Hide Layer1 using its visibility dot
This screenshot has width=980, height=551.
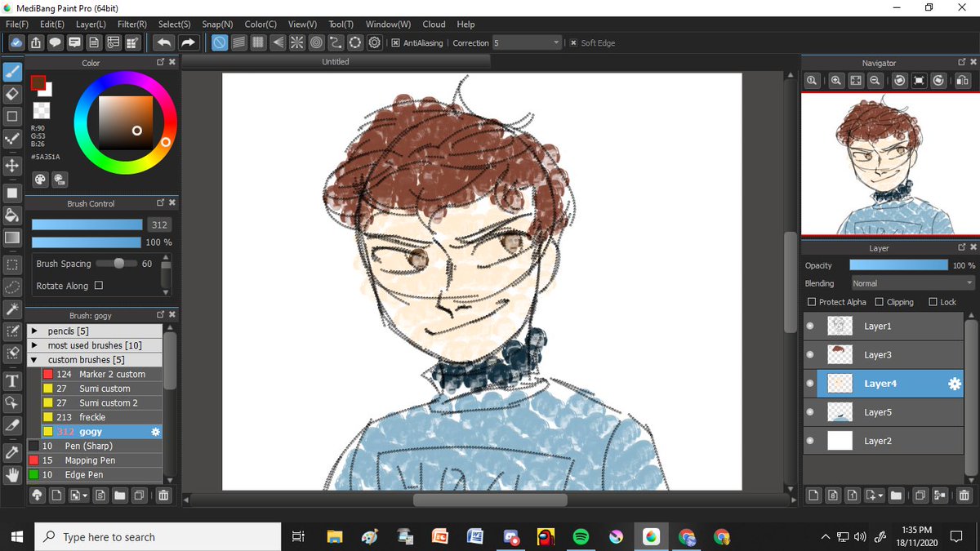click(x=811, y=327)
